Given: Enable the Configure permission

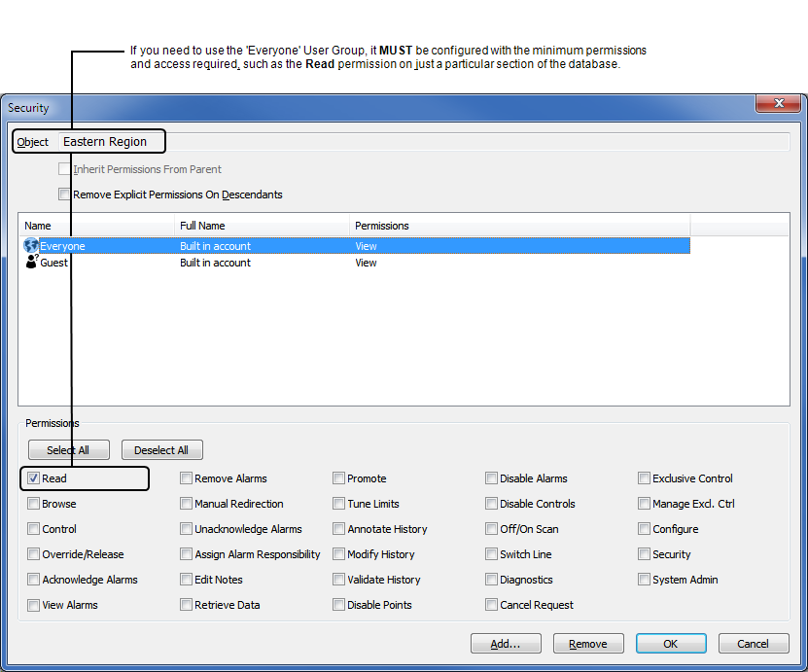Looking at the screenshot, I should click(645, 529).
